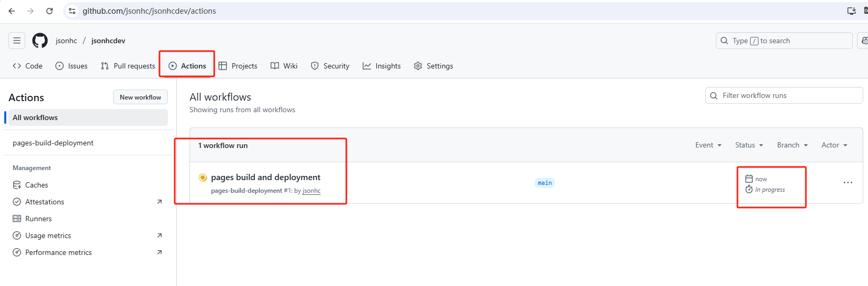Open site information icon in address bar
Image resolution: width=868 pixels, height=286 pixels.
coord(72,11)
